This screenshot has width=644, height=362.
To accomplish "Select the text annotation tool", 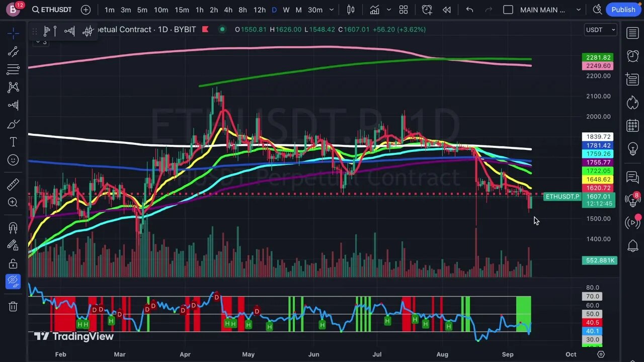I will 14,142.
